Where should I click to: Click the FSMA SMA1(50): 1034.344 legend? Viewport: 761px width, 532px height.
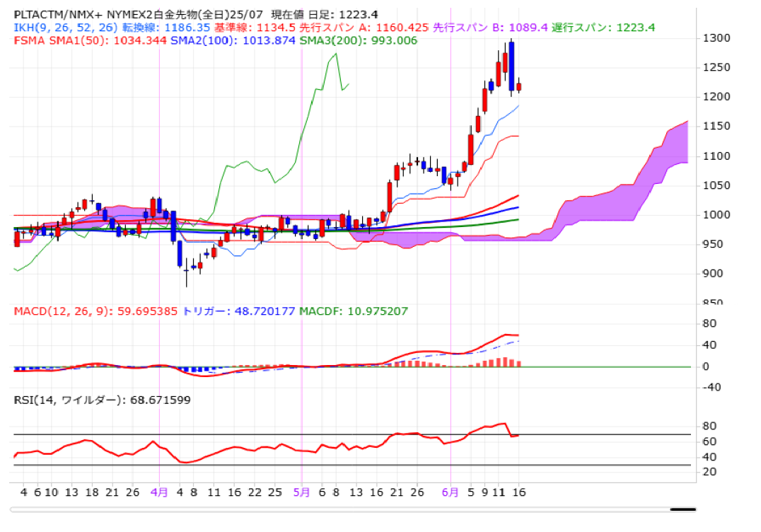[91, 41]
